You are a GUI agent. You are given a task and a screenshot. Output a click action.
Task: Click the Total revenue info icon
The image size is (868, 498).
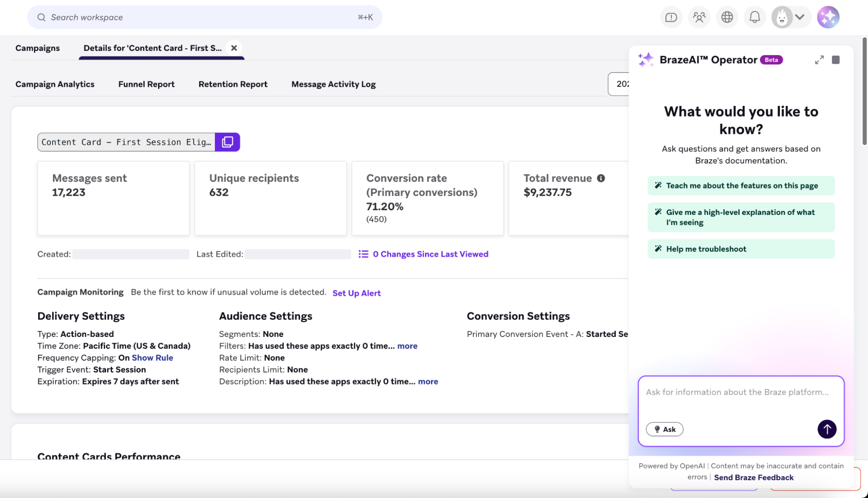click(601, 178)
